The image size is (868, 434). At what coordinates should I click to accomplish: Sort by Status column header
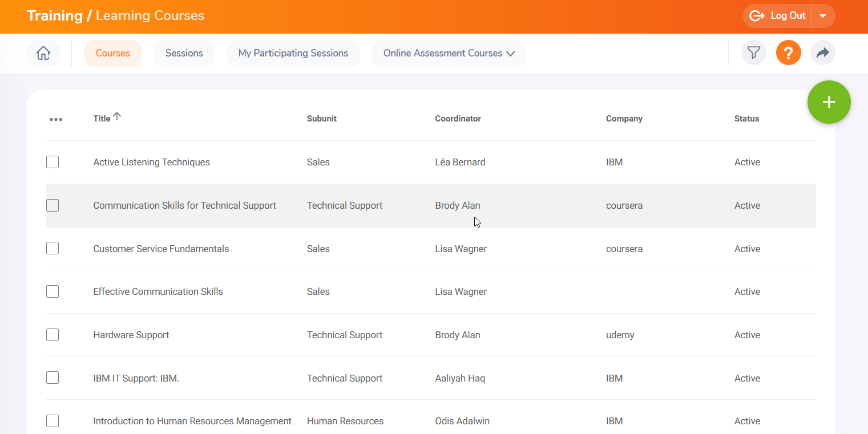746,119
